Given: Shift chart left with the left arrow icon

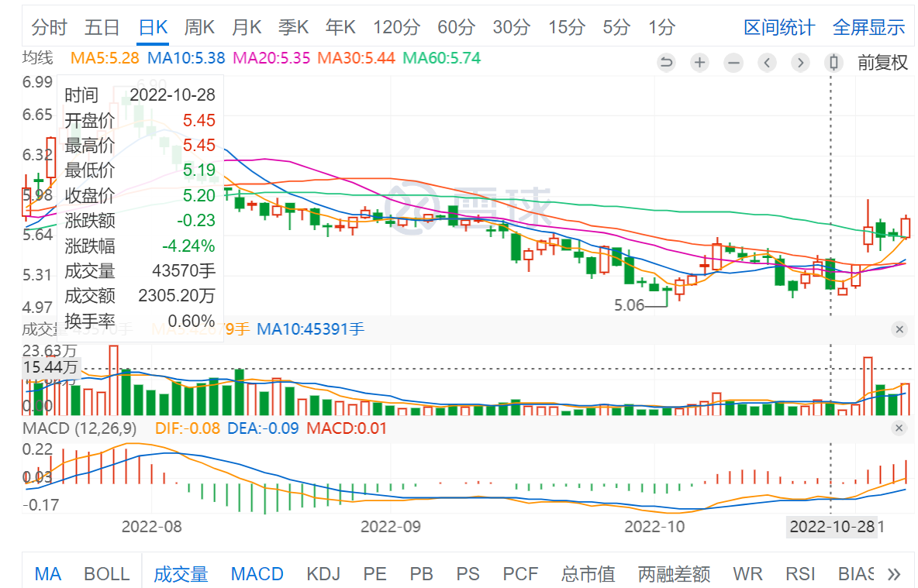Looking at the screenshot, I should click(x=768, y=63).
